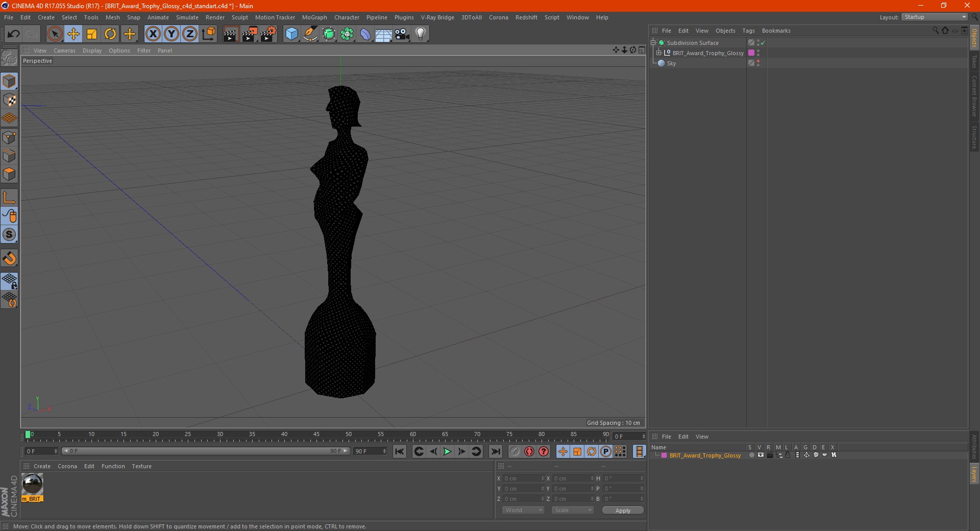Toggle X axis lock
The width and height of the screenshot is (980, 531).
click(153, 34)
